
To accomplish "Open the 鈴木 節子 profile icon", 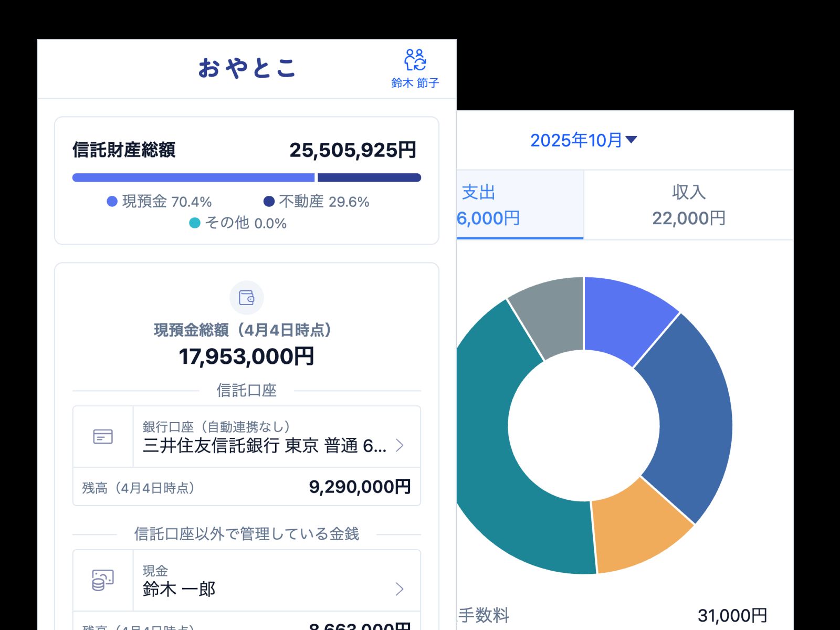I will (x=415, y=59).
